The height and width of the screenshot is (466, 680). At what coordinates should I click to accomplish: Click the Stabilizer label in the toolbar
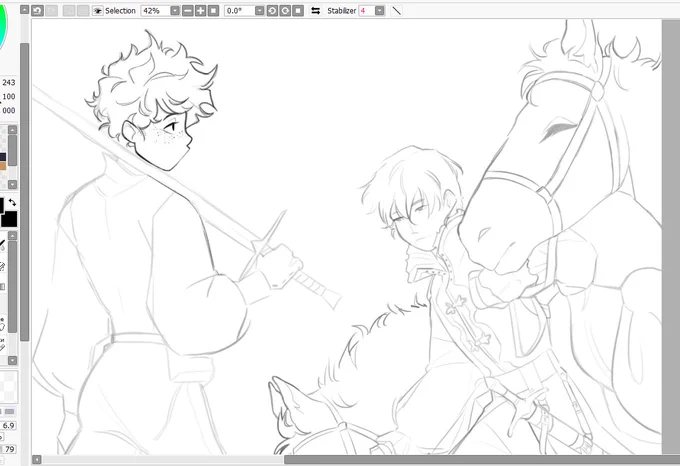tap(341, 11)
